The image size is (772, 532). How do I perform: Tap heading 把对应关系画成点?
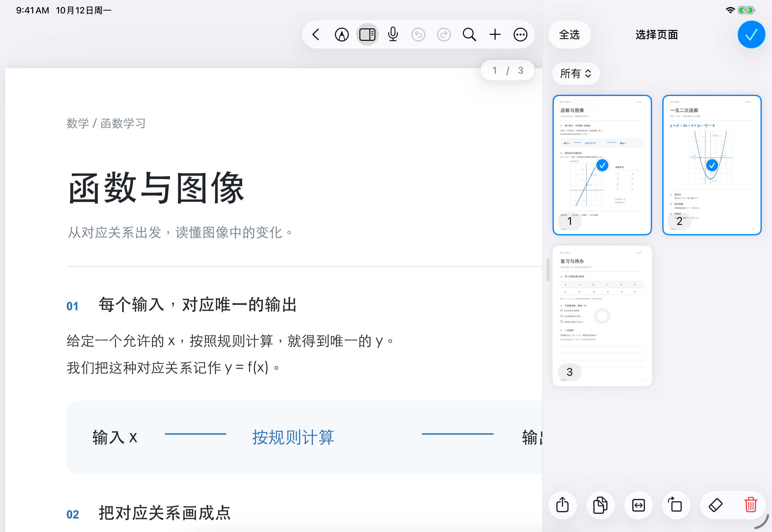point(165,513)
